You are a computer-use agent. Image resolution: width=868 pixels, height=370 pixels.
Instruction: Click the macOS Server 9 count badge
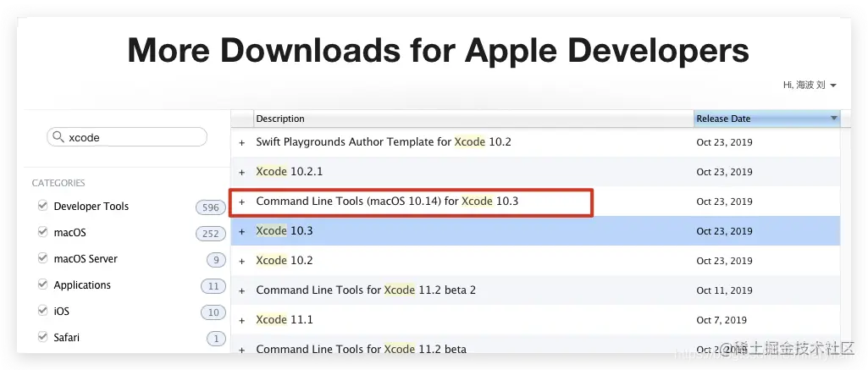[216, 260]
